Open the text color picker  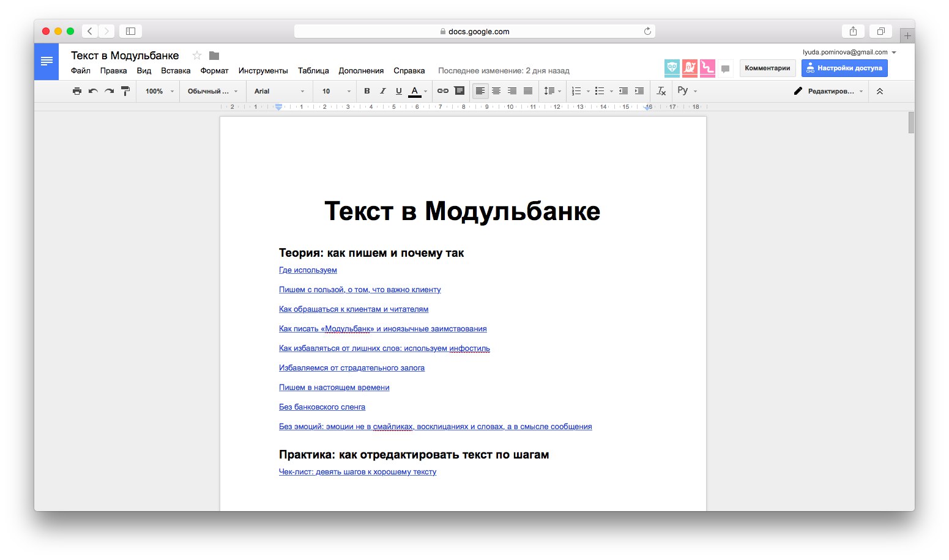tap(419, 91)
